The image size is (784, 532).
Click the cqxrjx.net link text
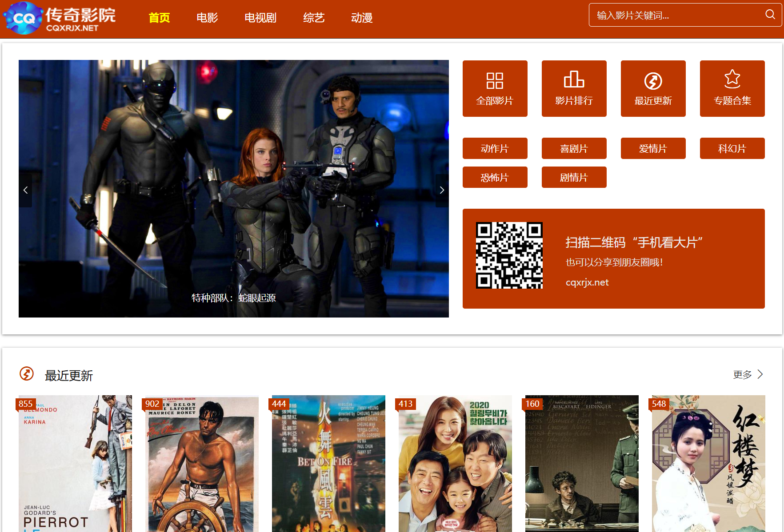587,282
